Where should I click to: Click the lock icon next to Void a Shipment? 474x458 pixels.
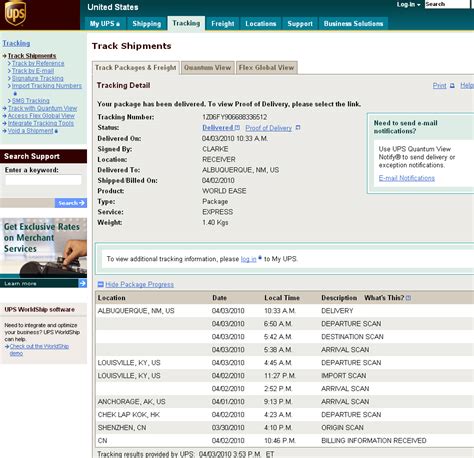pos(56,131)
